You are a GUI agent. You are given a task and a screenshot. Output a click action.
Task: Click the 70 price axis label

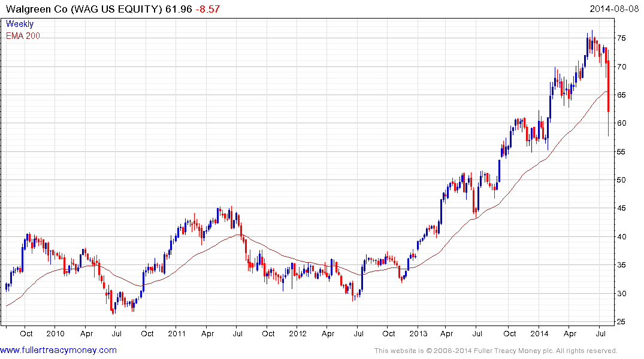[x=621, y=66]
